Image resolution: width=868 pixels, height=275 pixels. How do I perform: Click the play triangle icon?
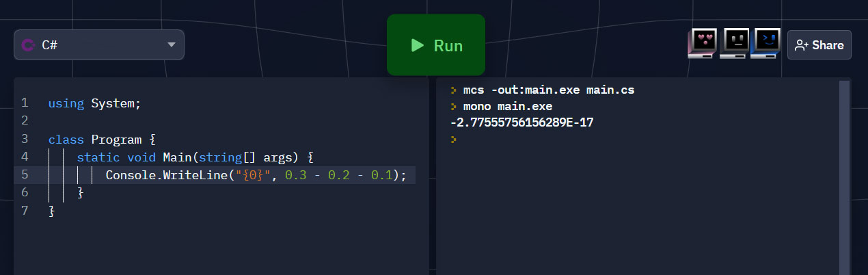point(417,45)
